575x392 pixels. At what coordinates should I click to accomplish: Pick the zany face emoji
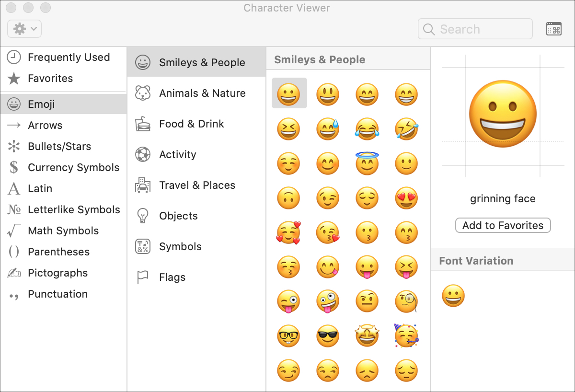328,301
